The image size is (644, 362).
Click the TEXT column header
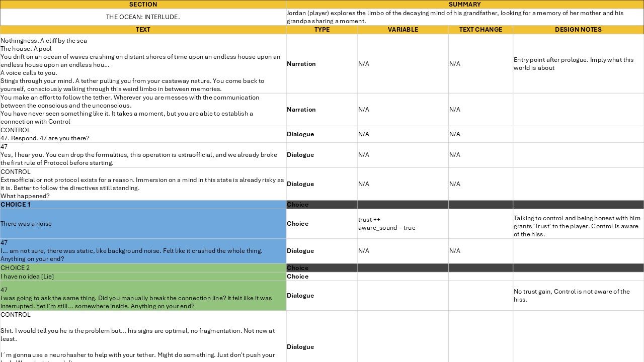[143, 30]
